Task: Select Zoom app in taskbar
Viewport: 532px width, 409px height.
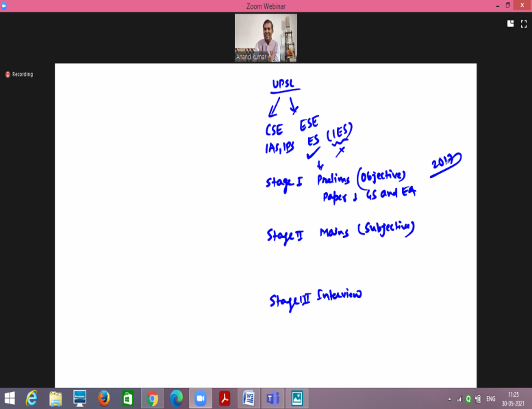Action: (201, 398)
